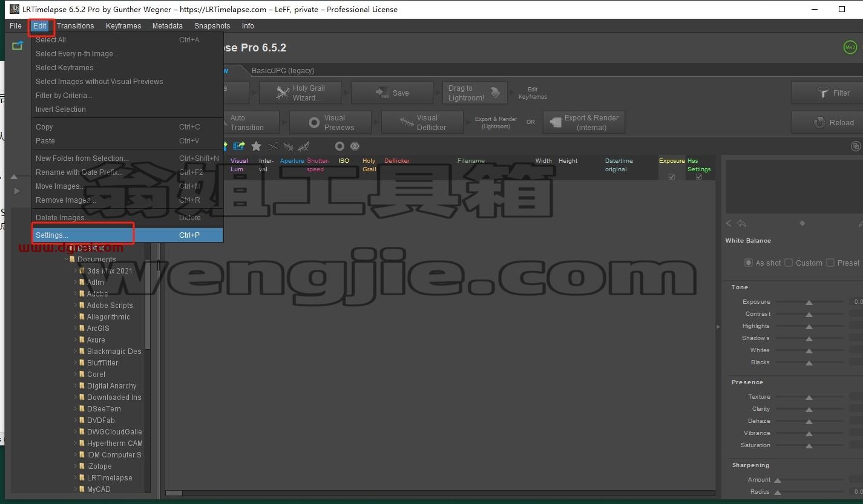Image resolution: width=863 pixels, height=504 pixels.
Task: Choose Settings... in the Edit menu
Action: tap(128, 235)
